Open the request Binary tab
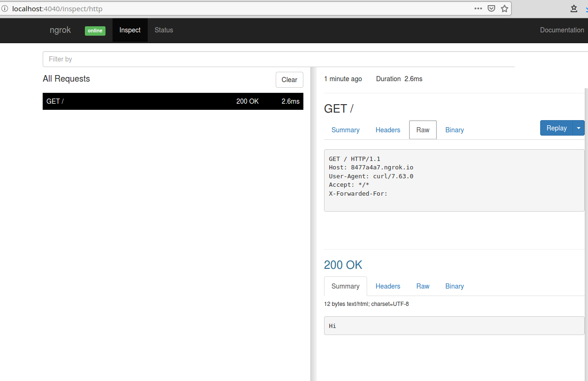The image size is (588, 381). click(x=454, y=130)
